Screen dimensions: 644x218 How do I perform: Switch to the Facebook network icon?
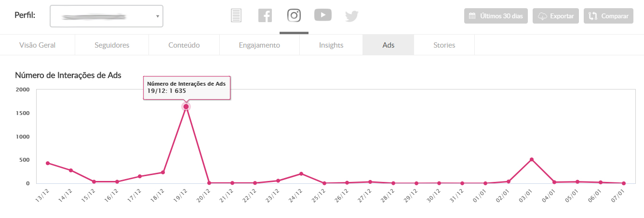tap(265, 16)
